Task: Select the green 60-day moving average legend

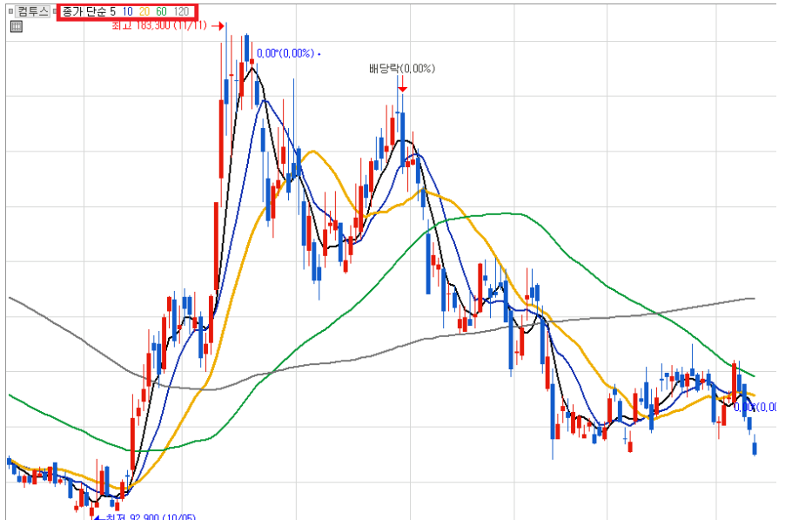Action: point(162,11)
